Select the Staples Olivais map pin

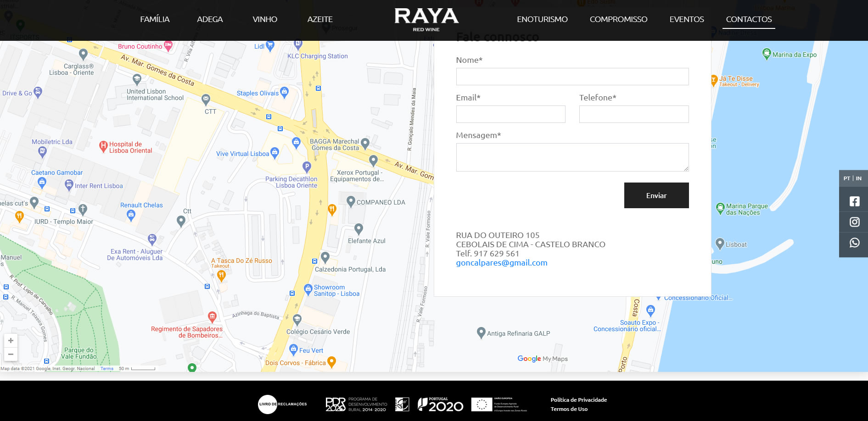pos(284,93)
